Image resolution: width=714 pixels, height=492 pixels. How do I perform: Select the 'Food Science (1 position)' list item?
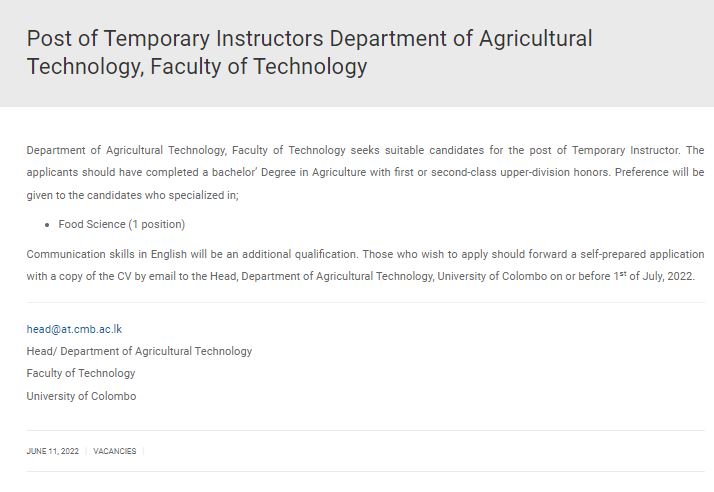[x=122, y=224]
